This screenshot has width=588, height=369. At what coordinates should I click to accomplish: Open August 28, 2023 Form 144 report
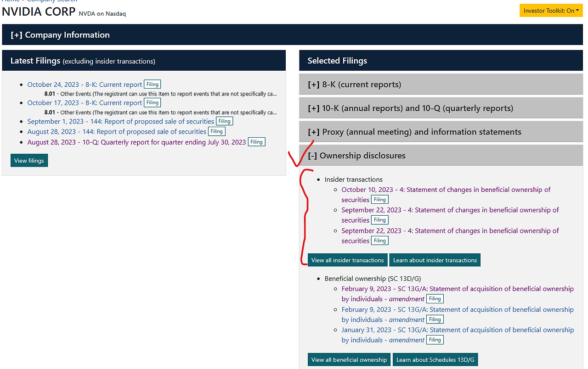(117, 132)
